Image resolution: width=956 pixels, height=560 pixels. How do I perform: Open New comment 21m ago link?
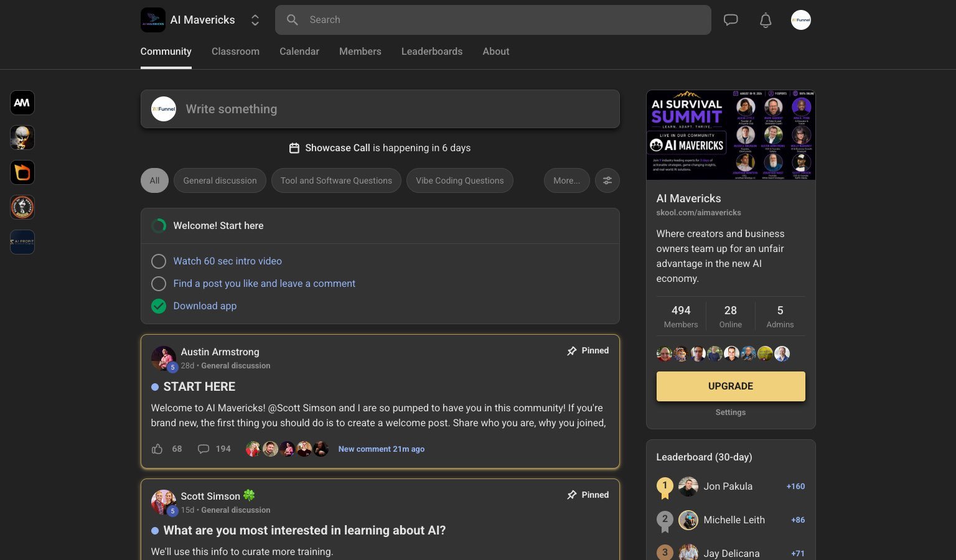coord(382,449)
